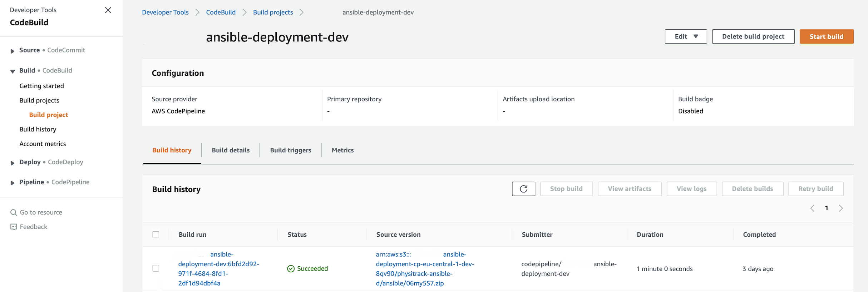
Task: Check the ansible-deployment-dev build run row
Action: tap(156, 268)
